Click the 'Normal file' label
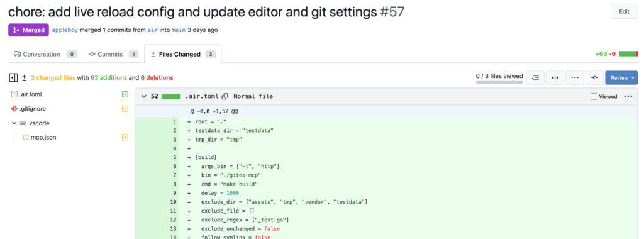Image resolution: width=644 pixels, height=239 pixels. point(253,96)
